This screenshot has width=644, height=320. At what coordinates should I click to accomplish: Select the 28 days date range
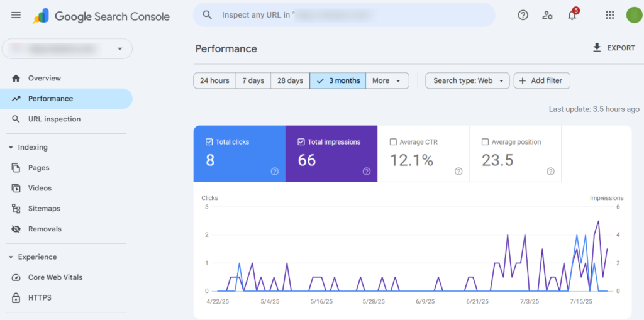coord(290,80)
